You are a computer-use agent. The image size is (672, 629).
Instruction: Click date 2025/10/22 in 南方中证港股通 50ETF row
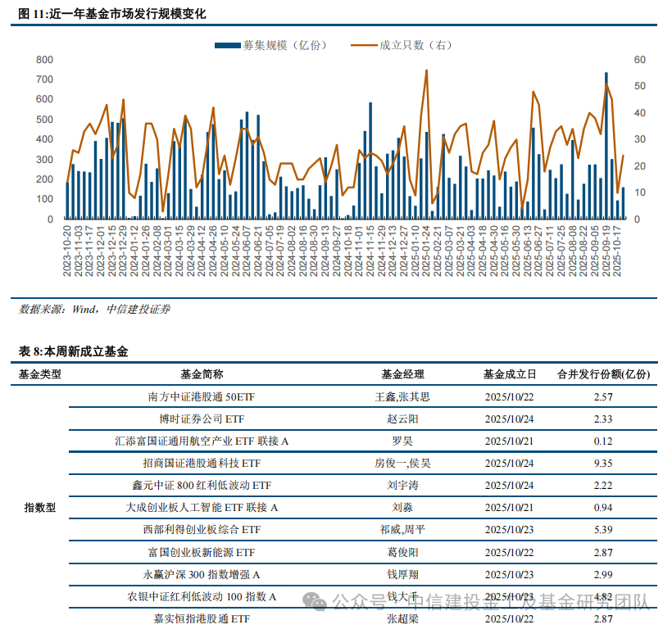pyautogui.click(x=509, y=397)
